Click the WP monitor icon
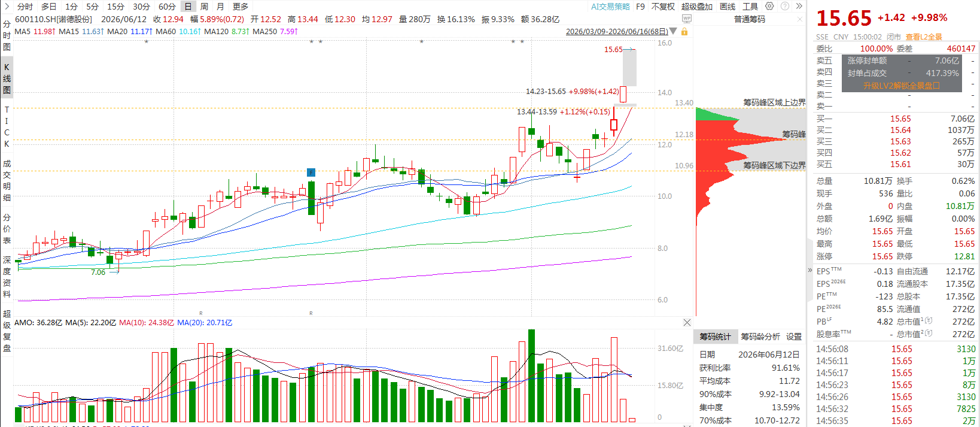The image size is (980, 427). [687, 19]
